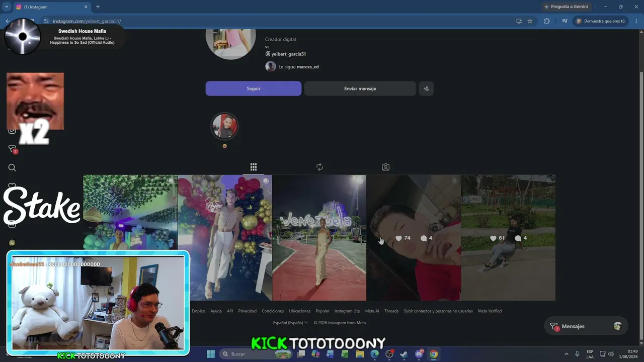Click the Ayuda footer link
Image resolution: width=644 pixels, height=362 pixels.
(216, 311)
